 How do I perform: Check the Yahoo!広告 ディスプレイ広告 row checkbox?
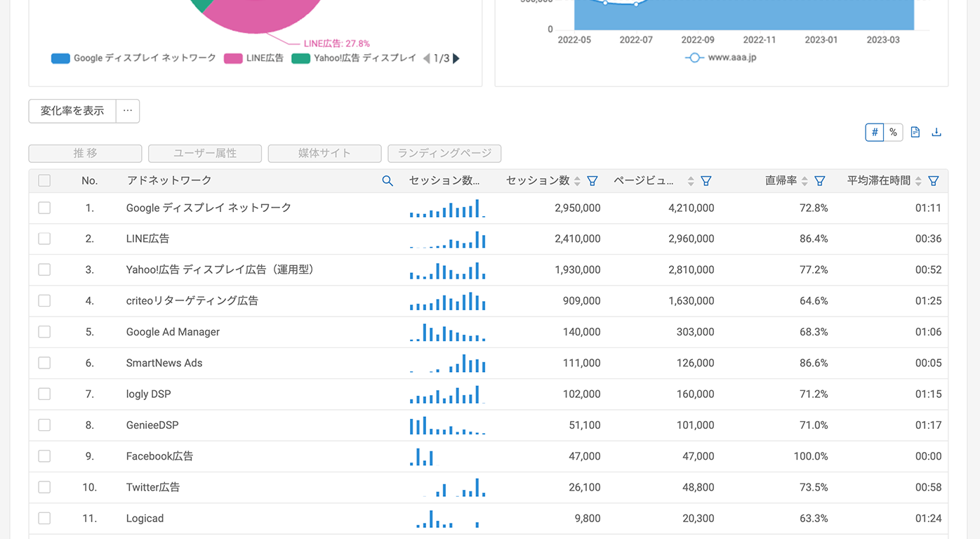point(44,269)
